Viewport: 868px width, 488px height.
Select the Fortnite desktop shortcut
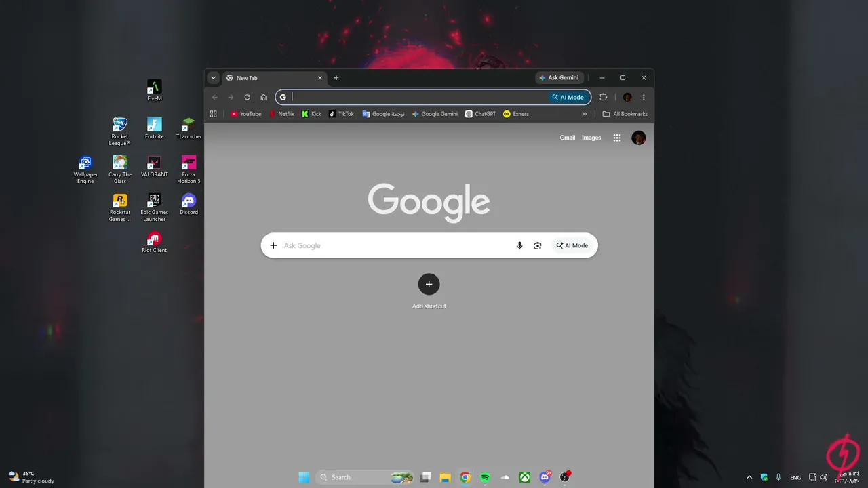tap(155, 128)
